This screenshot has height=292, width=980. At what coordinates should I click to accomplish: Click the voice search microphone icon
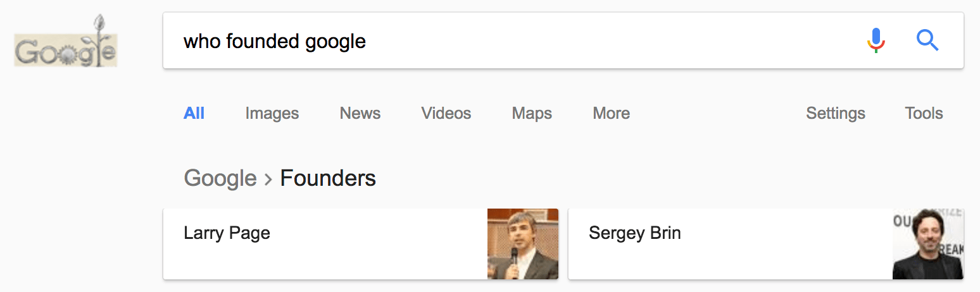(x=876, y=41)
